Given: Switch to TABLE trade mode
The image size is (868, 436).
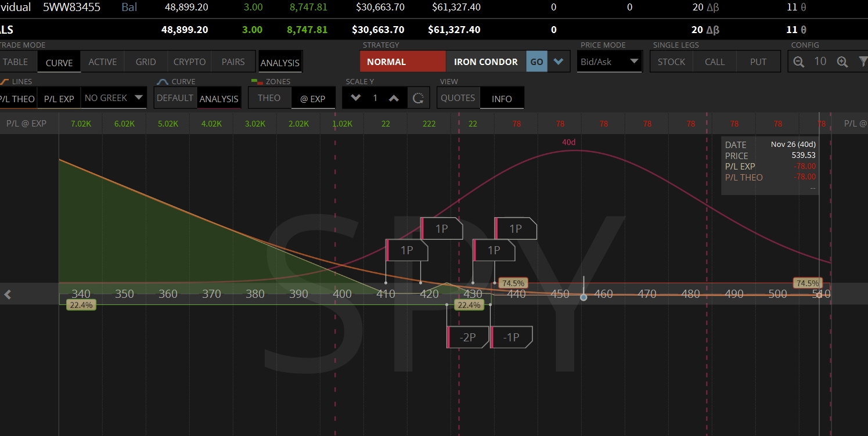Looking at the screenshot, I should pyautogui.click(x=16, y=62).
